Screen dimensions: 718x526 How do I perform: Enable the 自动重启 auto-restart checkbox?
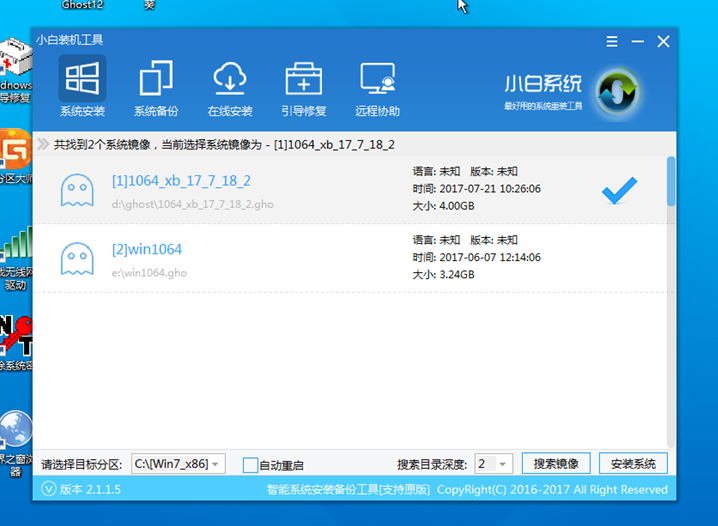[x=250, y=465]
